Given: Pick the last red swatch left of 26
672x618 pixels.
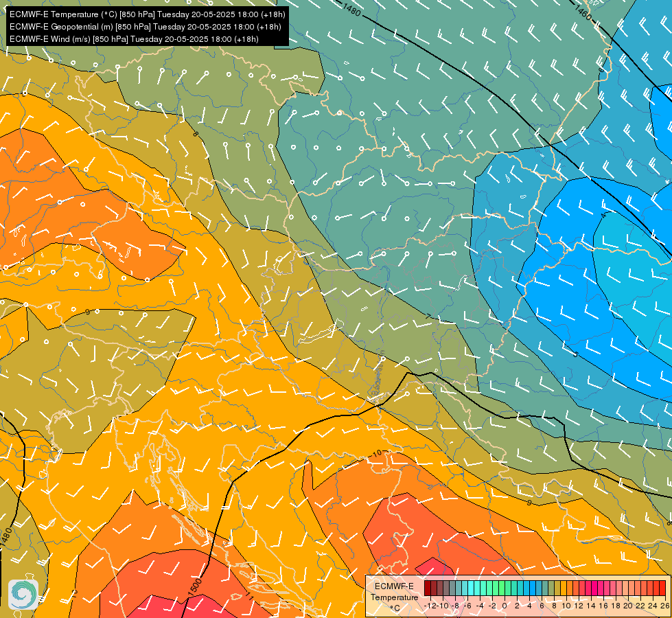Looking at the screenshot, I should pyautogui.click(x=662, y=588).
